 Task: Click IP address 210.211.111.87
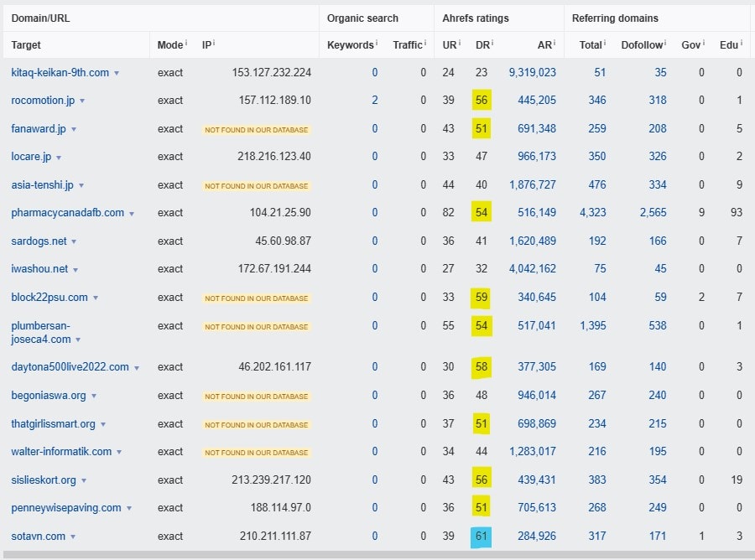click(x=275, y=536)
